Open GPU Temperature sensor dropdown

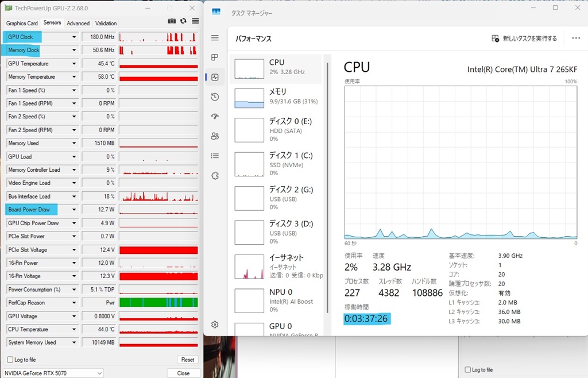tap(74, 63)
